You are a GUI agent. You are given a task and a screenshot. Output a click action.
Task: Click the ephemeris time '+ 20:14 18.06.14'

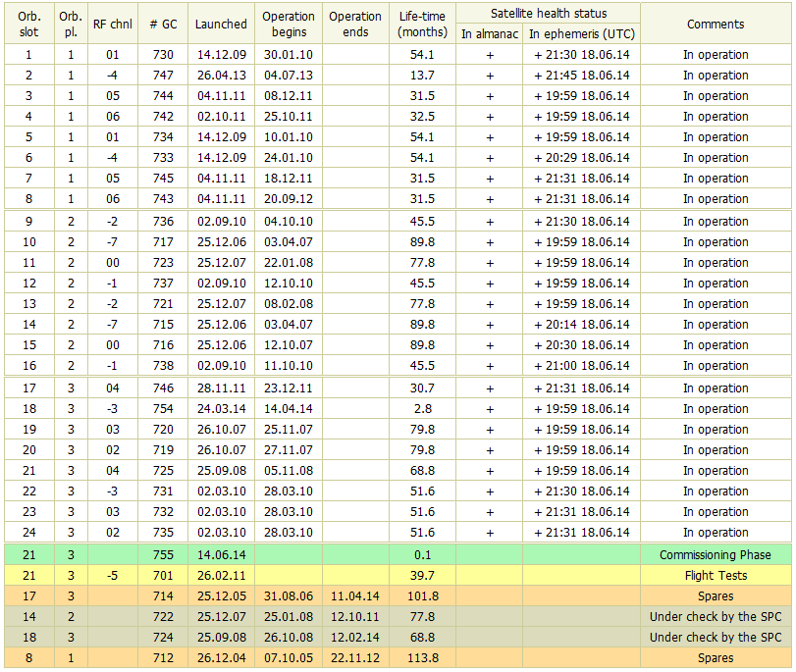(581, 325)
